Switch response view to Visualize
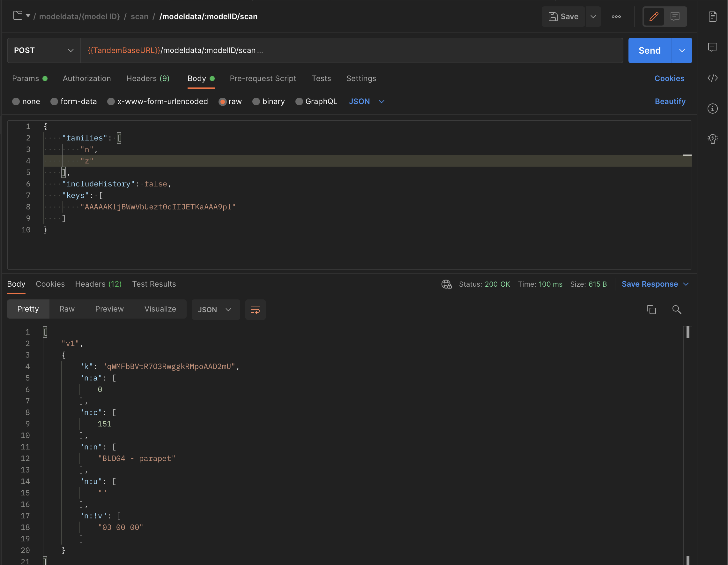The width and height of the screenshot is (728, 565). (x=160, y=309)
